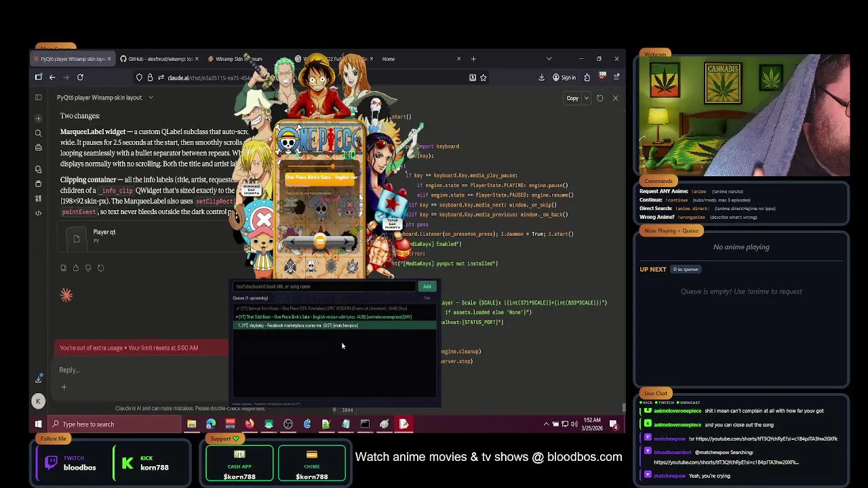Close the GitHub alexfreud/winamp tab
The height and width of the screenshot is (488, 868).
(x=197, y=59)
